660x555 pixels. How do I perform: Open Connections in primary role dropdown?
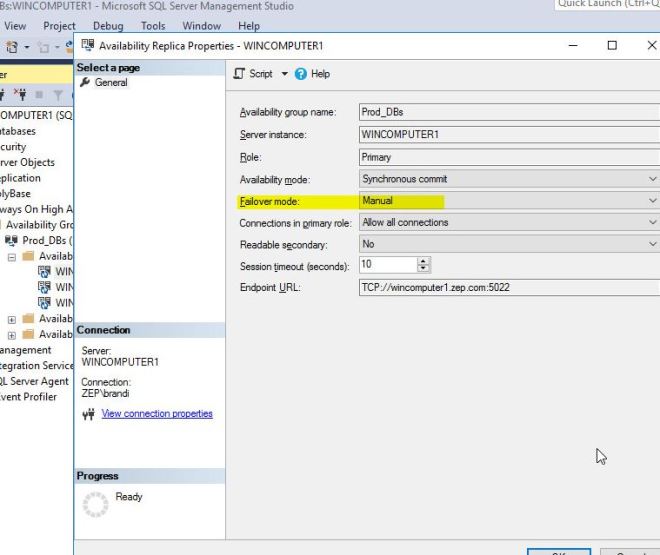coord(652,222)
